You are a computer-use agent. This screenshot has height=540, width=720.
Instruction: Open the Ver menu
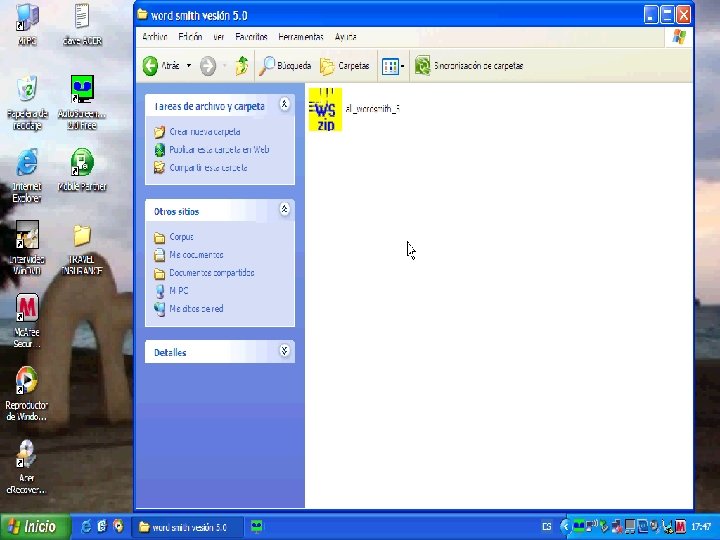click(x=219, y=37)
